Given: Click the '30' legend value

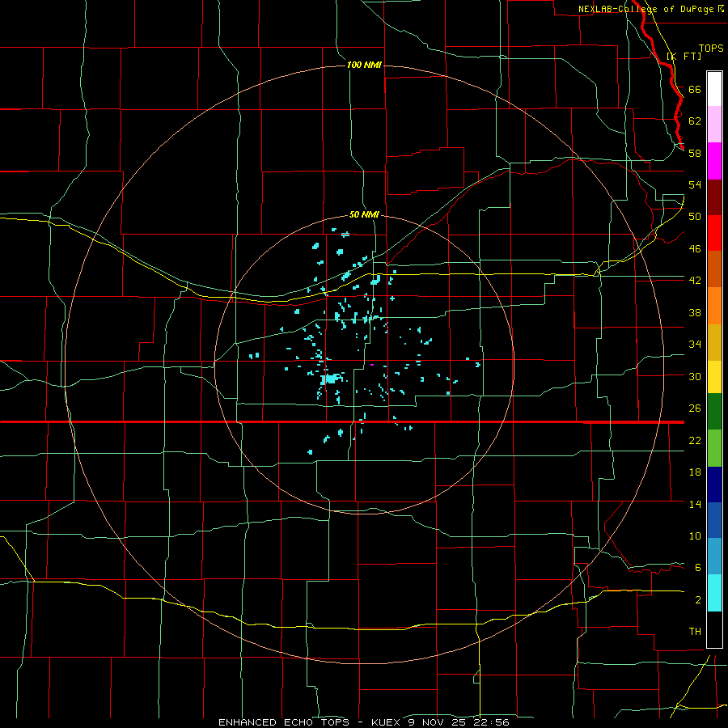Looking at the screenshot, I should point(695,376).
